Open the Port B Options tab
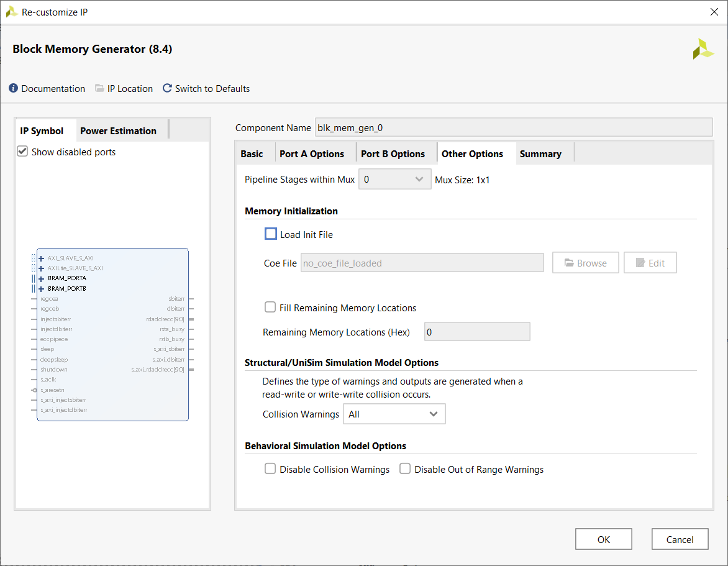The height and width of the screenshot is (566, 728). click(393, 153)
